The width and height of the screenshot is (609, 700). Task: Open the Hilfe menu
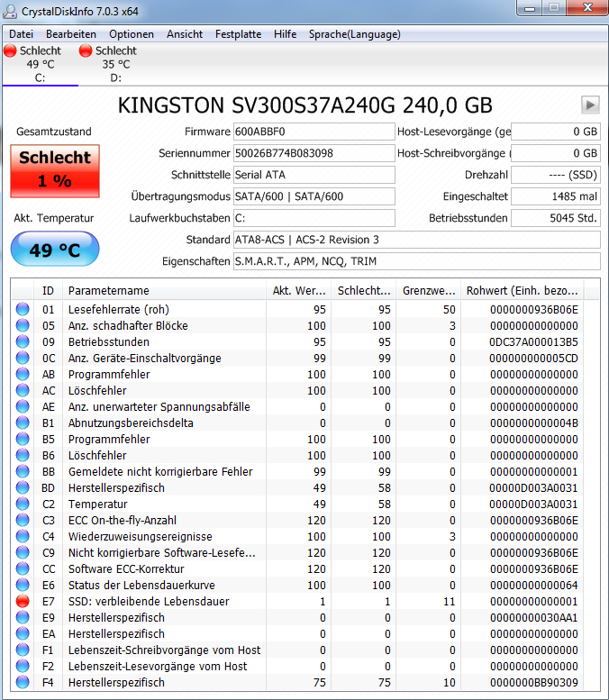tap(285, 34)
